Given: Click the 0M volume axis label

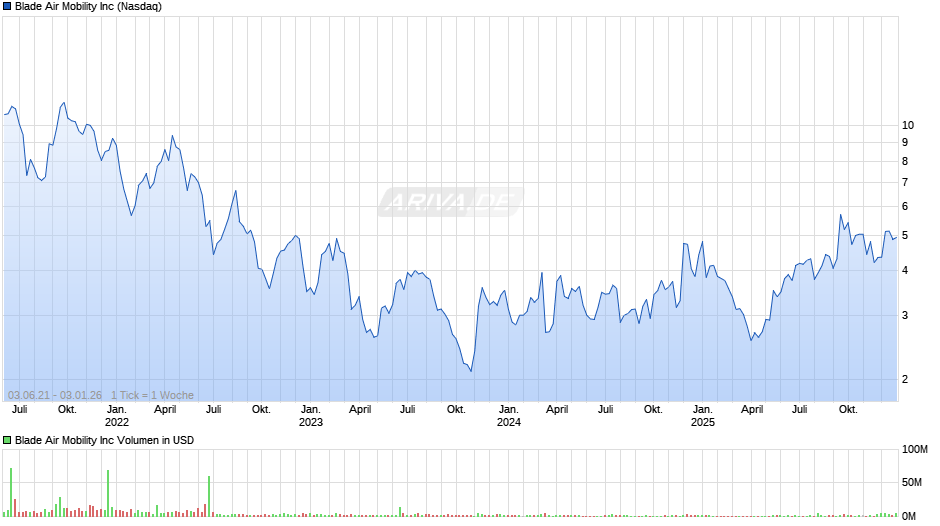Looking at the screenshot, I should pyautogui.click(x=909, y=516).
